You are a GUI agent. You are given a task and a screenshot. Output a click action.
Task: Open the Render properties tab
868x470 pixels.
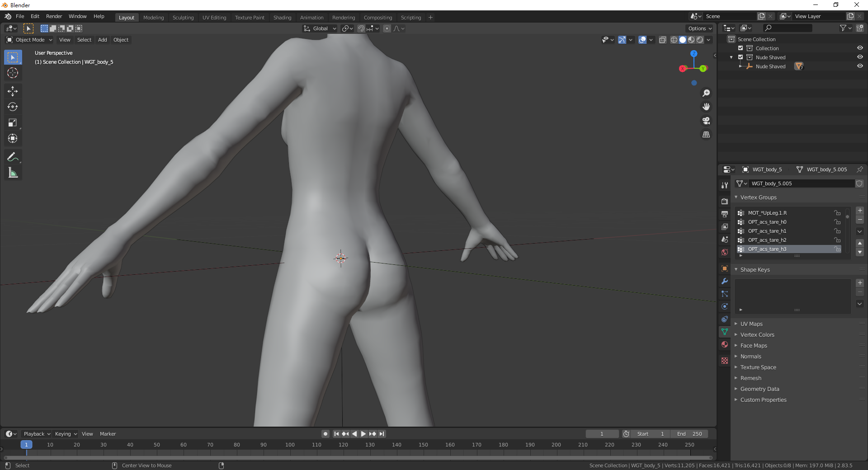725,201
